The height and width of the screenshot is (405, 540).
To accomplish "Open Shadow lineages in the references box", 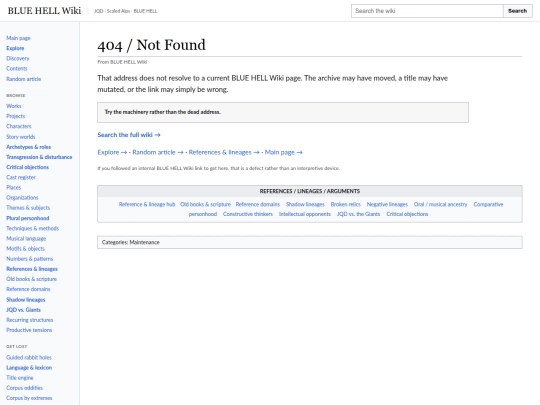I will tap(305, 204).
